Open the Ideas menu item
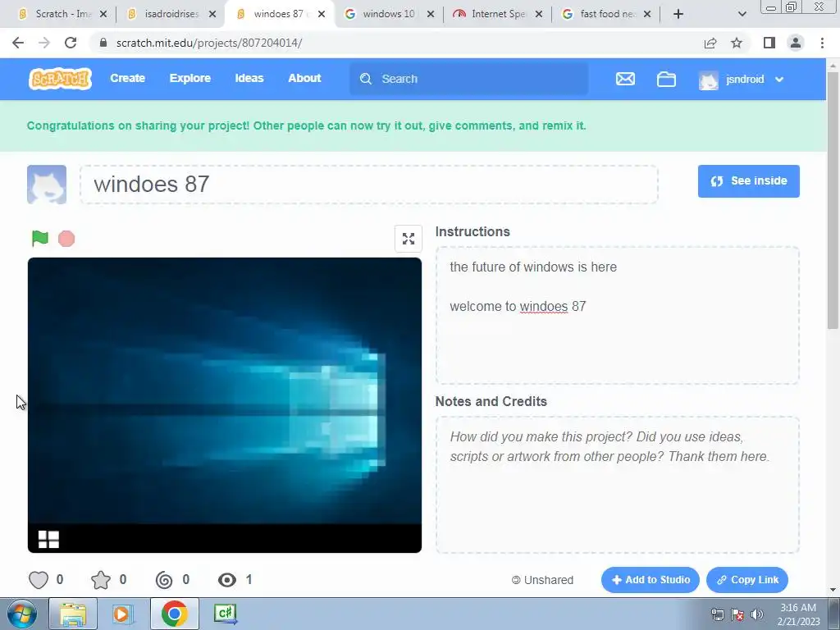 249,78
